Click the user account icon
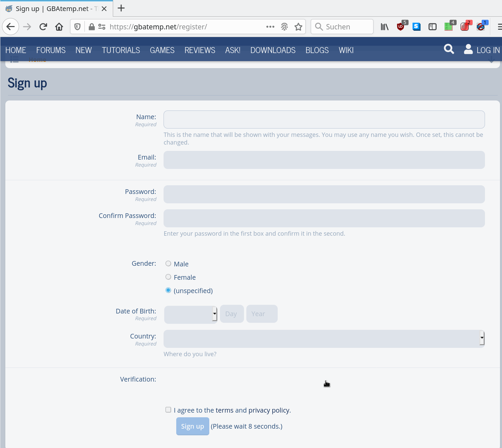The image size is (502, 448). coord(468,49)
